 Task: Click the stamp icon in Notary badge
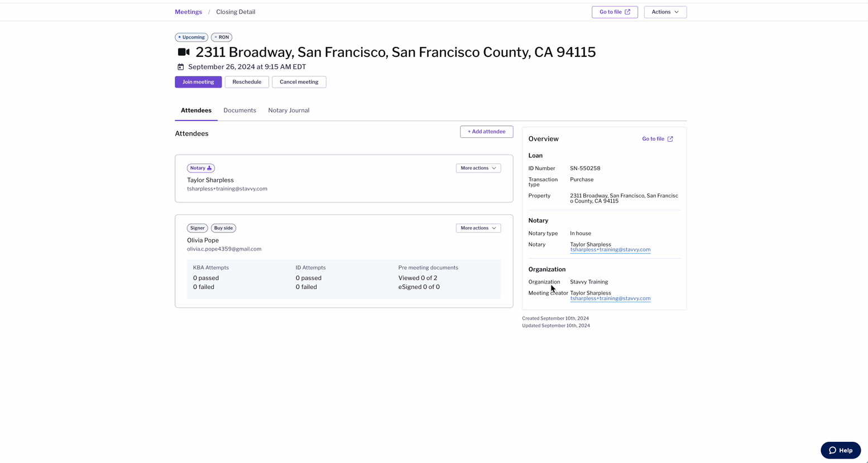(x=209, y=168)
